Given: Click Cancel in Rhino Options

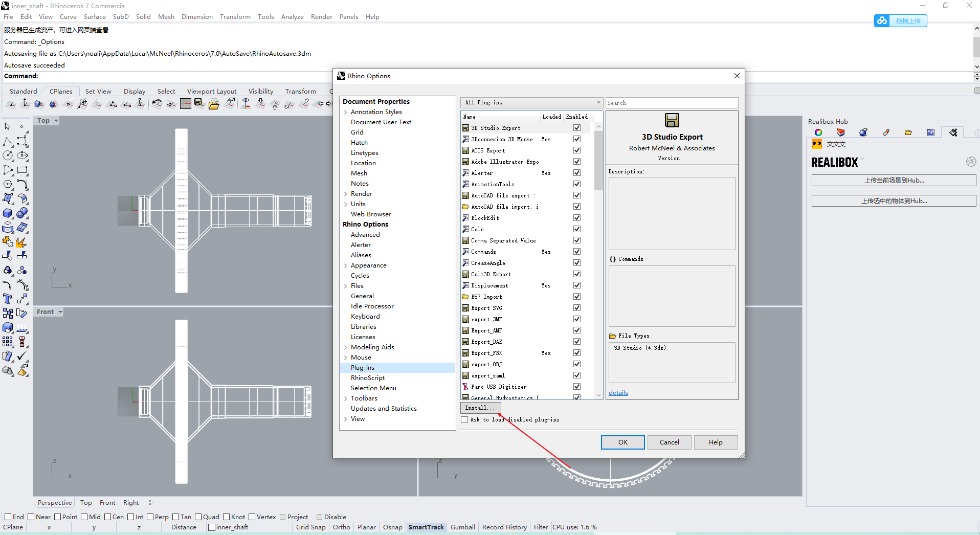Looking at the screenshot, I should [x=669, y=442].
